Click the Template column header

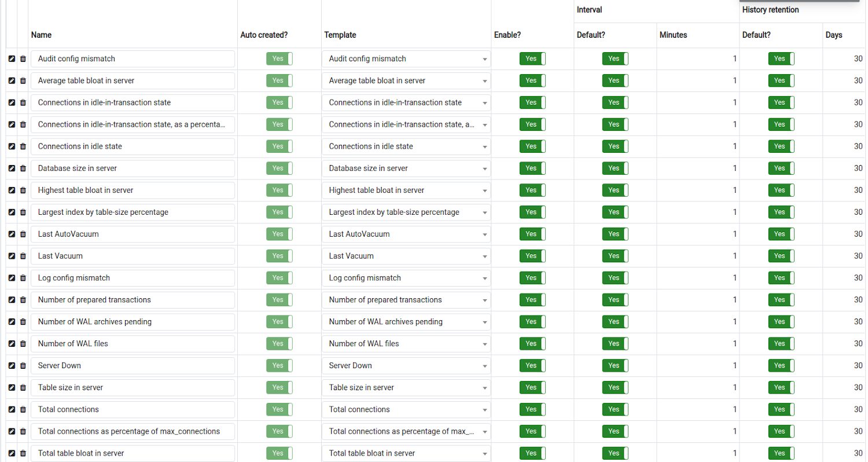pyautogui.click(x=340, y=35)
